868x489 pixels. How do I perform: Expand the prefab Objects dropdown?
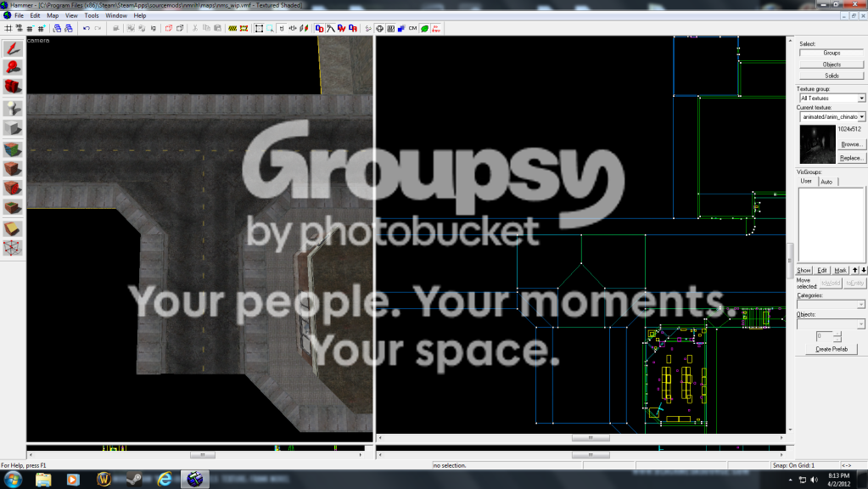coord(861,324)
